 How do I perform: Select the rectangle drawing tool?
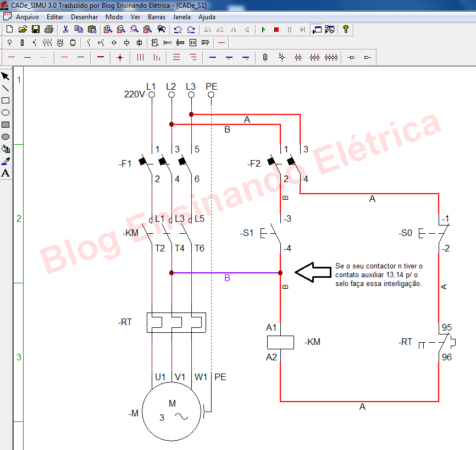tap(6, 100)
